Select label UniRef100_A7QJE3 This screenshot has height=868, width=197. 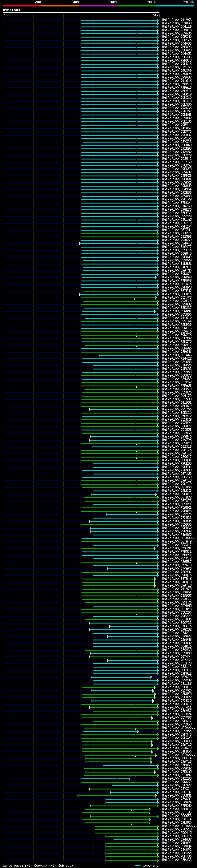coord(177,101)
